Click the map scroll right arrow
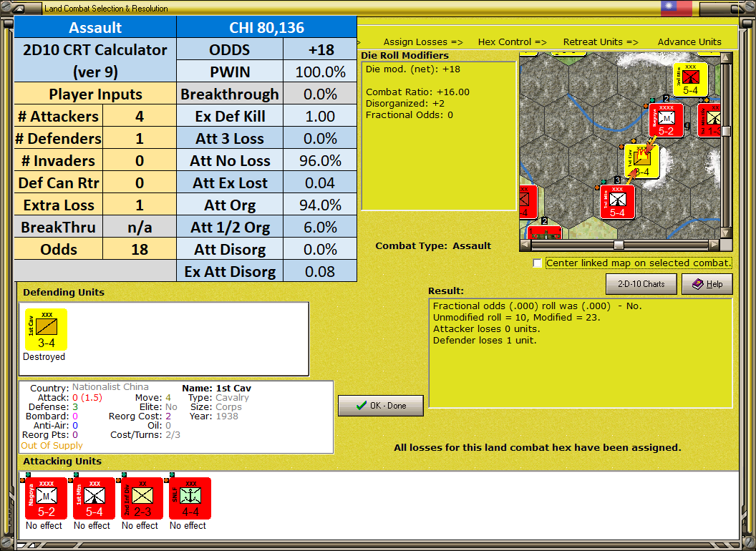This screenshot has height=551, width=756. click(x=714, y=245)
